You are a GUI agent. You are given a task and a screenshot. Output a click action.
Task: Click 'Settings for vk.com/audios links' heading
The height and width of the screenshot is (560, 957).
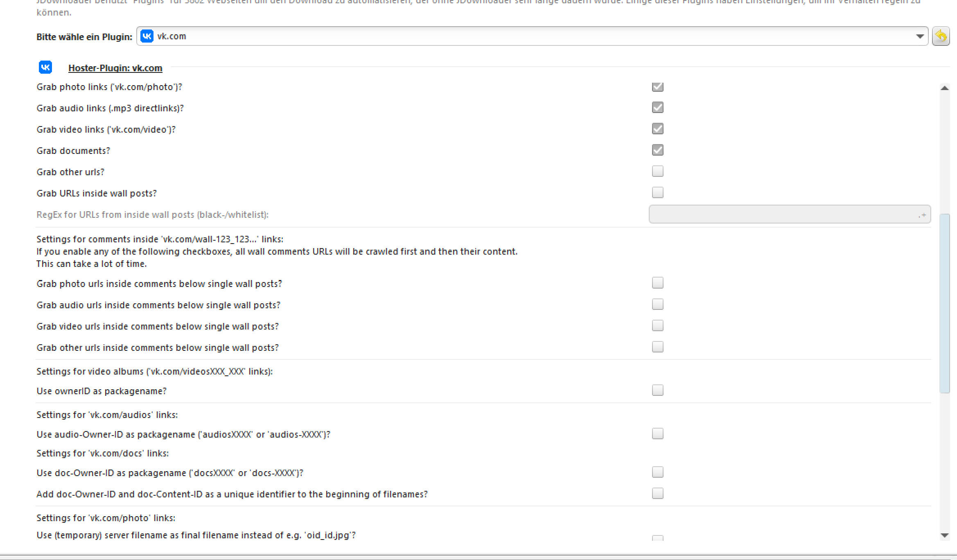pos(107,415)
